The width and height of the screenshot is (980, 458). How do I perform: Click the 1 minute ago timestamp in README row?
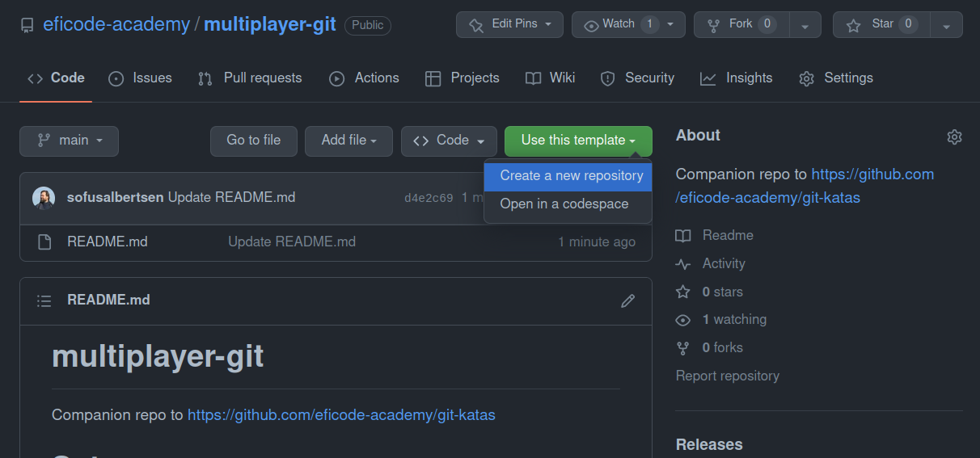click(597, 242)
